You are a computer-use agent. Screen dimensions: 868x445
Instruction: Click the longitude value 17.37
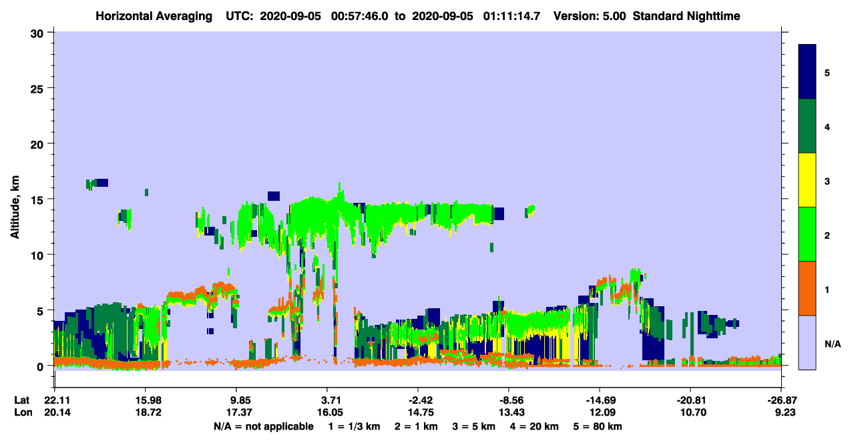(x=240, y=412)
